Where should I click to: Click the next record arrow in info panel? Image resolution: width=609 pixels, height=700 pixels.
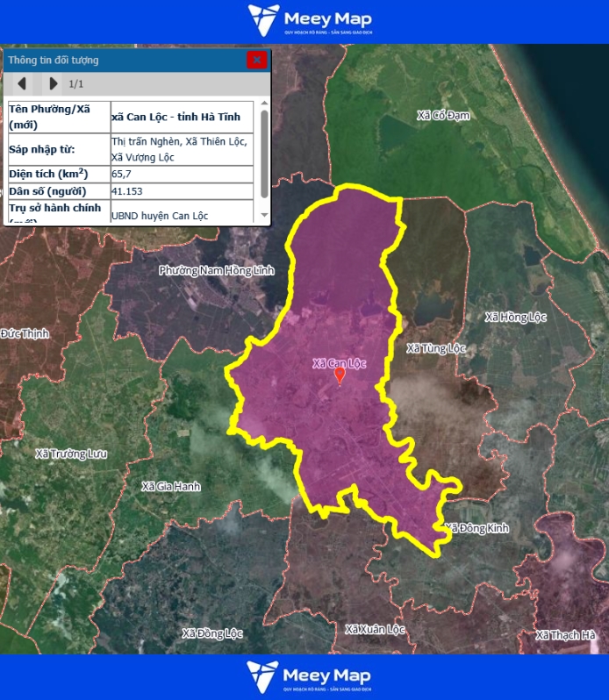[53, 83]
